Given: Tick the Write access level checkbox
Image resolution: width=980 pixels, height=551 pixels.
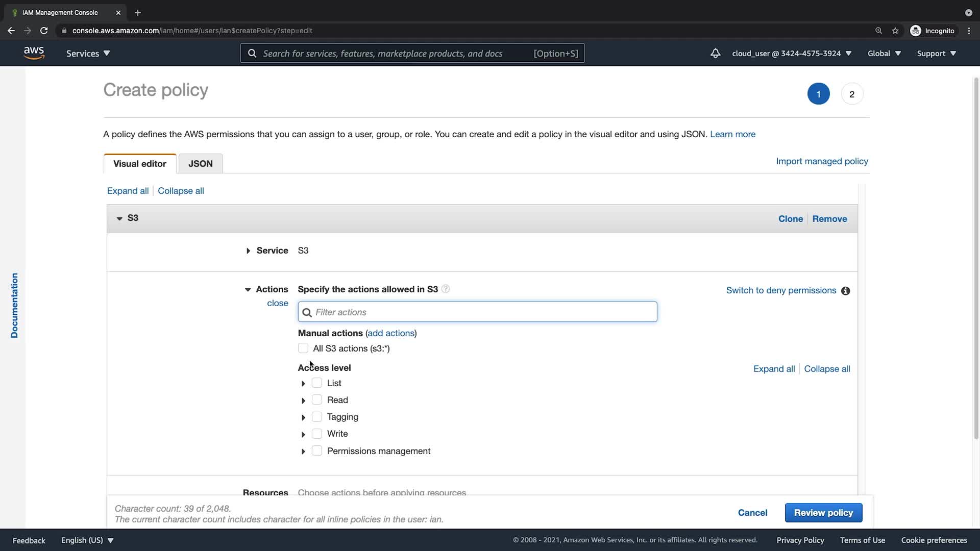Looking at the screenshot, I should (x=317, y=434).
